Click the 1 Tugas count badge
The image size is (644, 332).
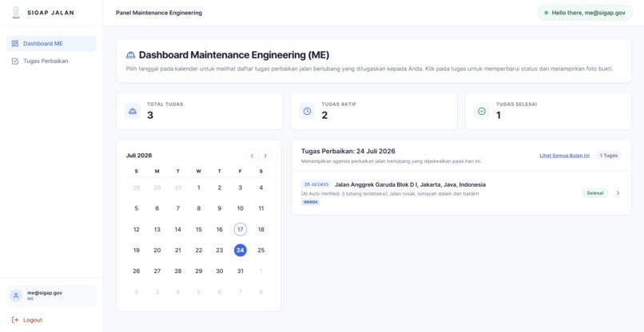coord(609,156)
